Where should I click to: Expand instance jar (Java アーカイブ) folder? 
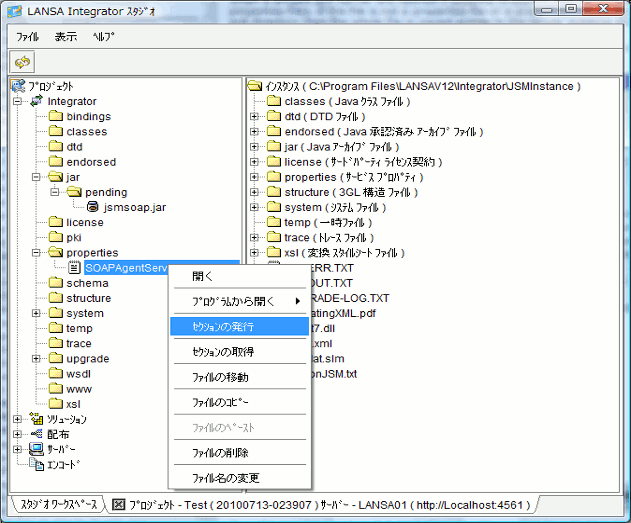coord(254,147)
